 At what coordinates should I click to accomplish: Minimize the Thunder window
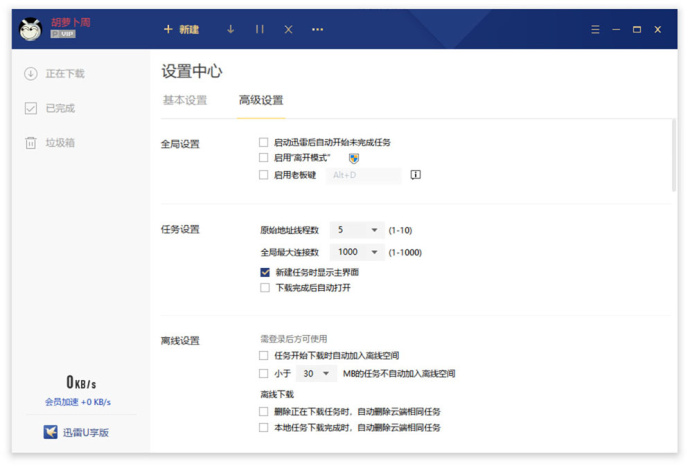click(x=616, y=29)
